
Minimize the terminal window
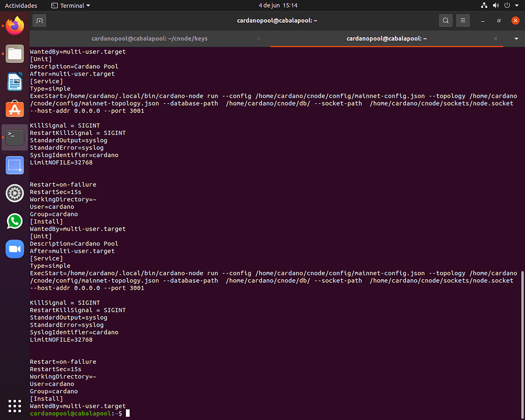click(x=482, y=21)
